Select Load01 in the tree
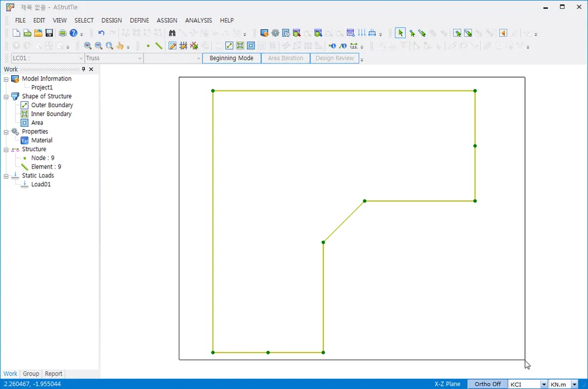The width and height of the screenshot is (588, 389). pyautogui.click(x=41, y=185)
